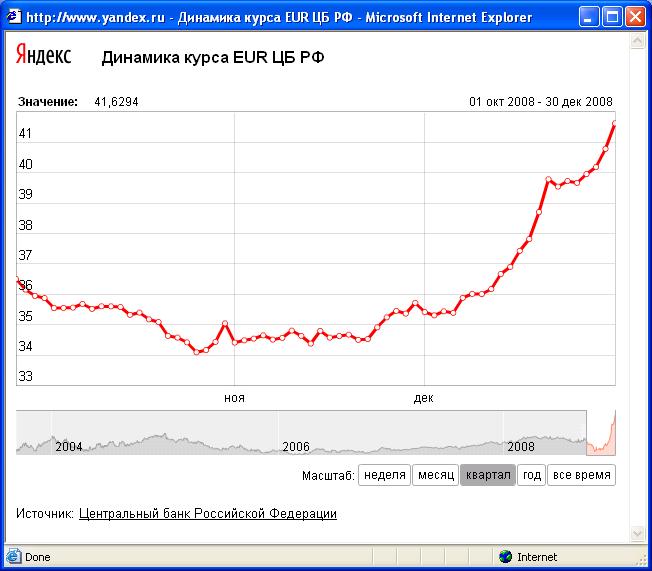Screen dimensions: 652x571
Task: Click the Масштаб: label
Action: pyautogui.click(x=328, y=475)
